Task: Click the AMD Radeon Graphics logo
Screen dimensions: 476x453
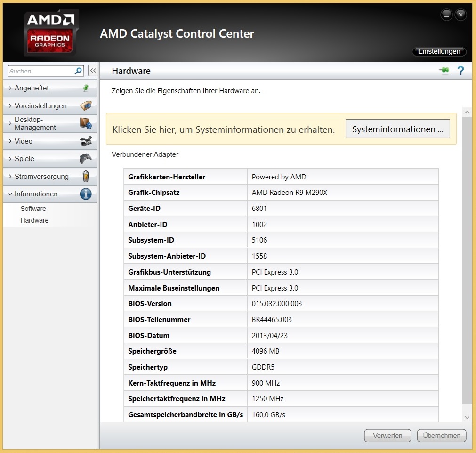Action: 51,33
